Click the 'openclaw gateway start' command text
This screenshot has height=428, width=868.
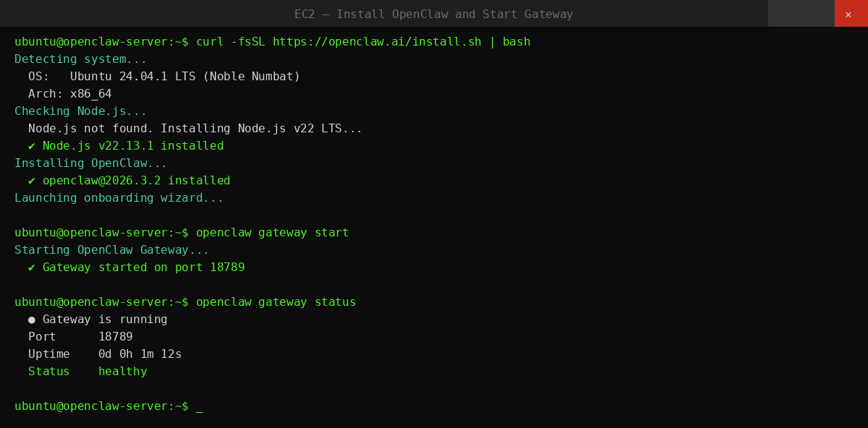point(272,233)
